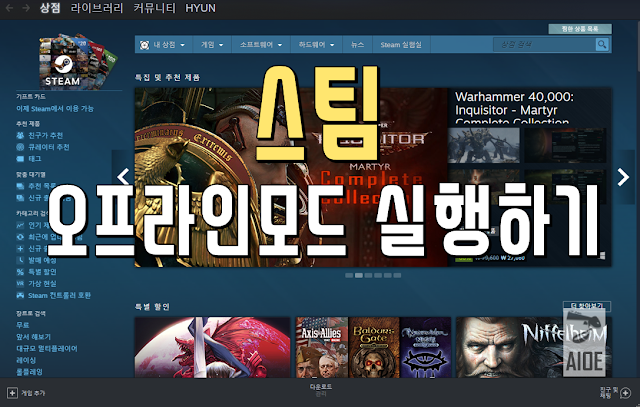Viewport: 640px width, 407px height.
Task: Expand the 게임 dropdown menu
Action: [212, 44]
